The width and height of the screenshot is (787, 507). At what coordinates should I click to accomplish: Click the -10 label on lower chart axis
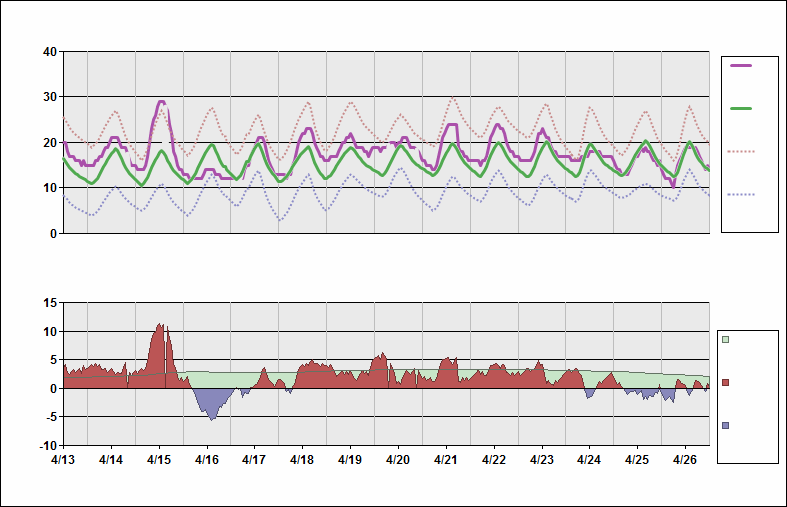click(49, 446)
